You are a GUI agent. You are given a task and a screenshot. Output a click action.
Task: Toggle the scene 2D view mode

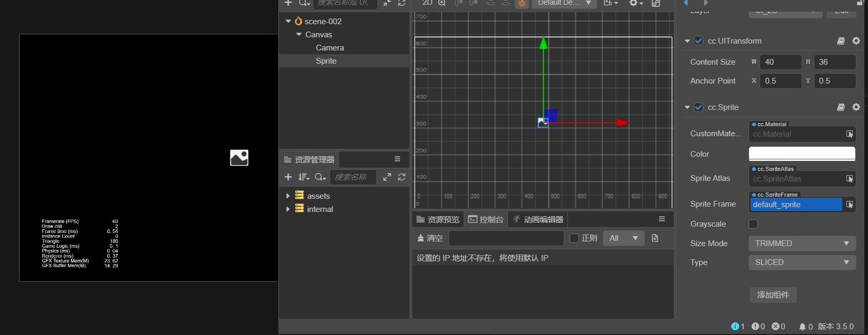(x=427, y=3)
